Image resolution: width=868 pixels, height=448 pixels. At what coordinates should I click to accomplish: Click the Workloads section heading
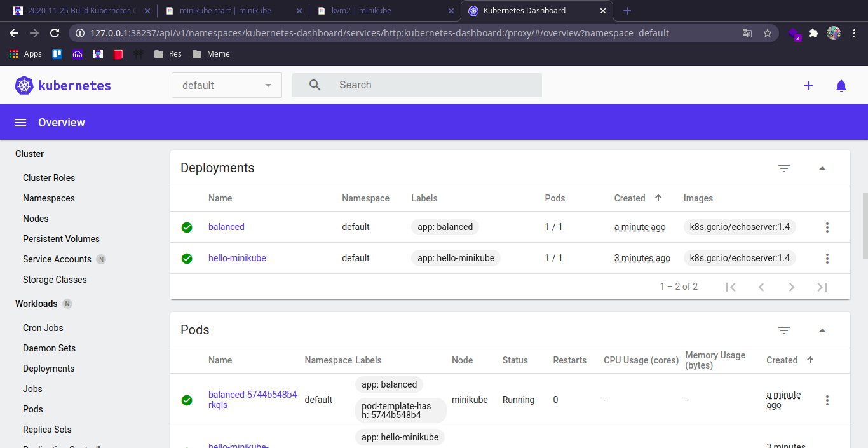(36, 304)
